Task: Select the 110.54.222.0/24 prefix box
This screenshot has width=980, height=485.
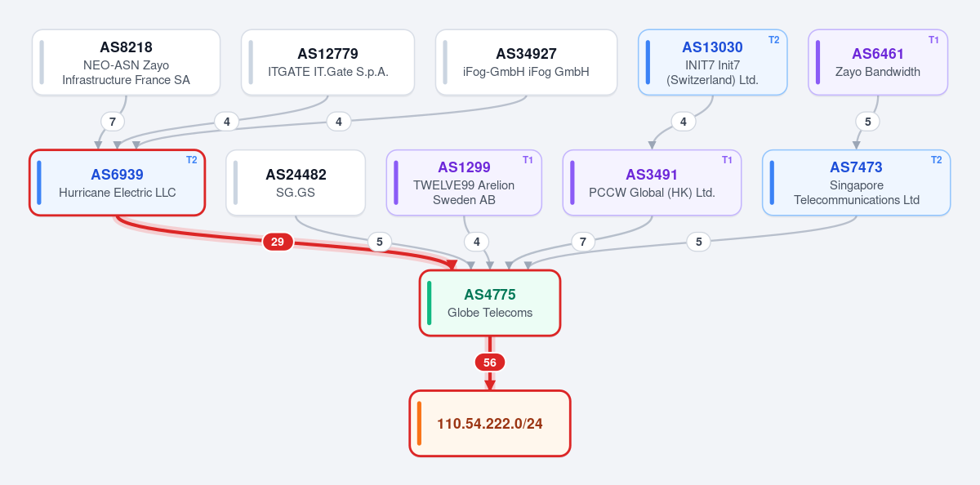Action: tap(490, 424)
